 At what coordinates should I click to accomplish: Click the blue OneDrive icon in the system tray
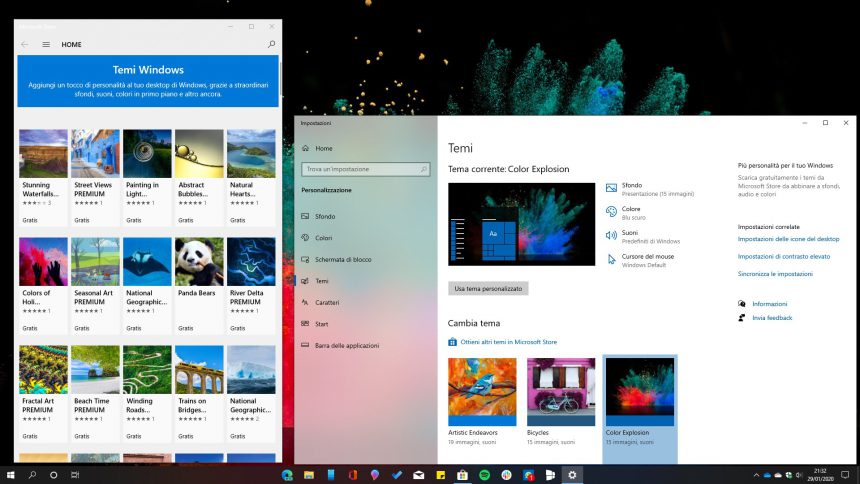[767, 475]
